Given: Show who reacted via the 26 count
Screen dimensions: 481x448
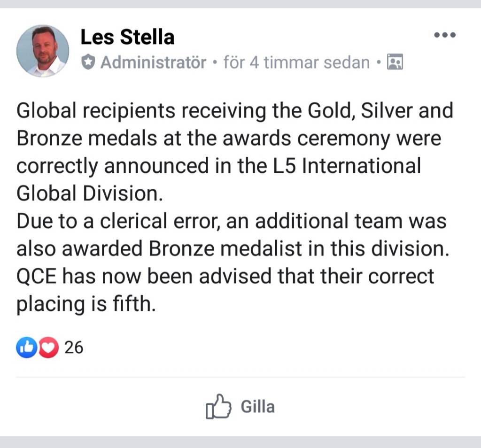Looking at the screenshot, I should pos(74,348).
